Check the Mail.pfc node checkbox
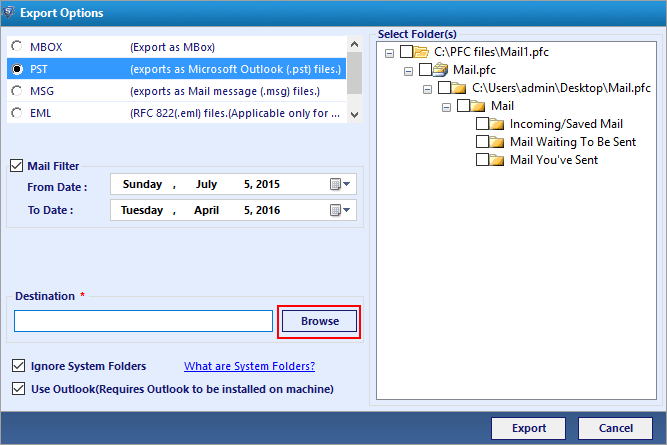 (425, 69)
